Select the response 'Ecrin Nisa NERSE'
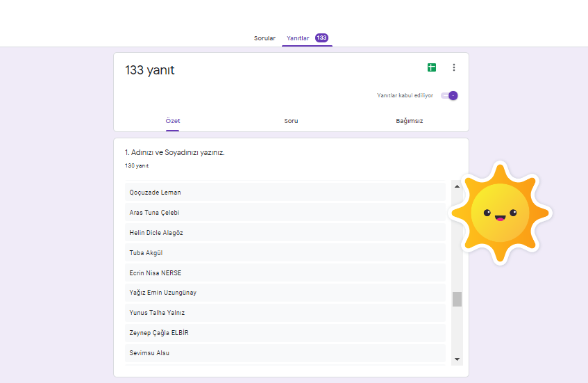 (x=285, y=273)
